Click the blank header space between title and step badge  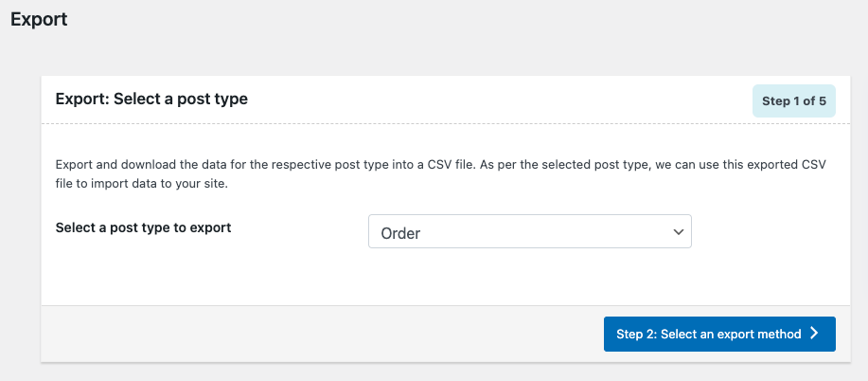pyautogui.click(x=492, y=100)
